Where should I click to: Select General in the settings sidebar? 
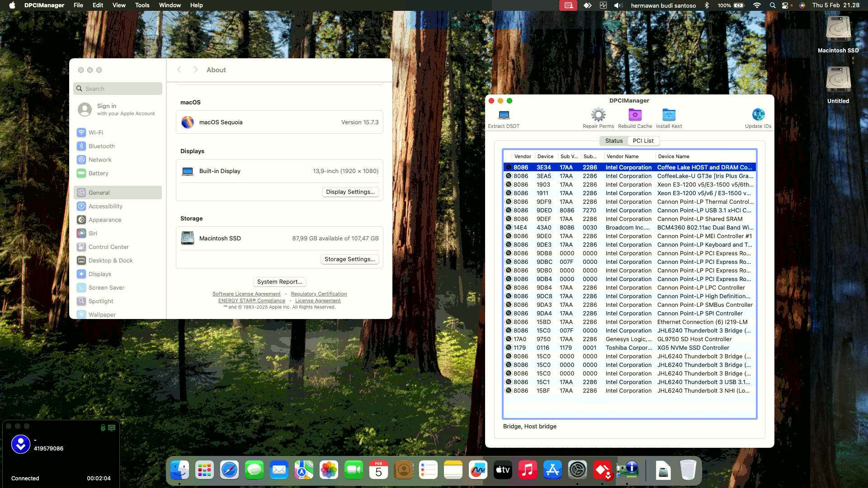(118, 192)
